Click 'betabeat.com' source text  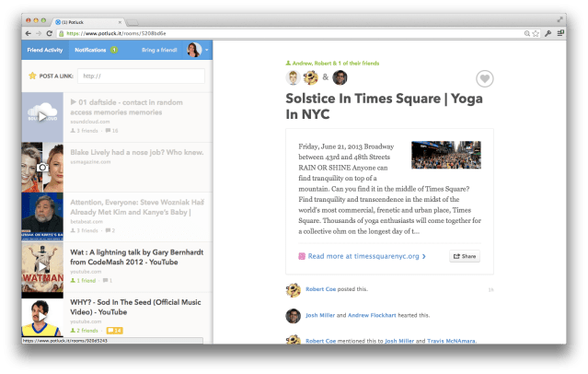[x=86, y=222]
